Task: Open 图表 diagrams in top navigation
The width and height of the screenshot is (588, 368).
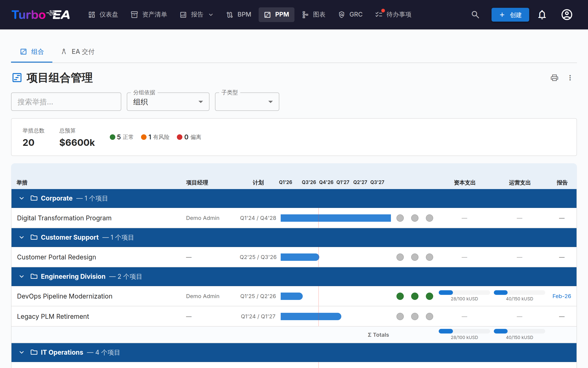Action: [314, 14]
